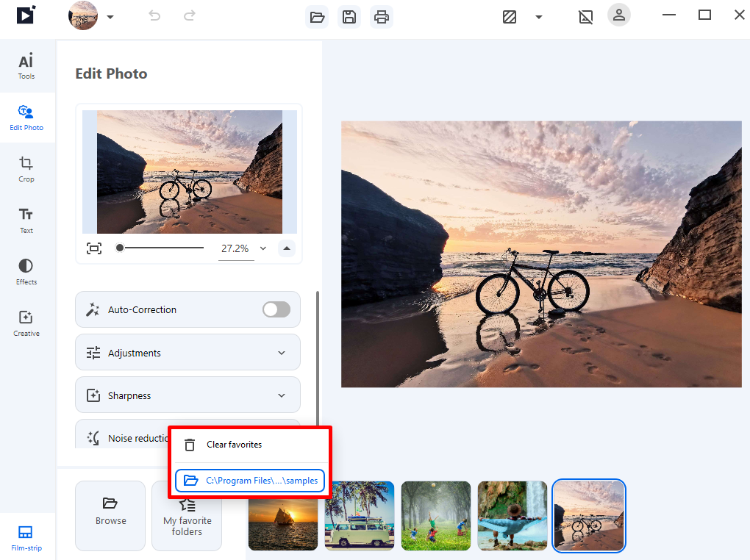Click the zoom slider handle
The width and height of the screenshot is (750, 560).
(120, 247)
